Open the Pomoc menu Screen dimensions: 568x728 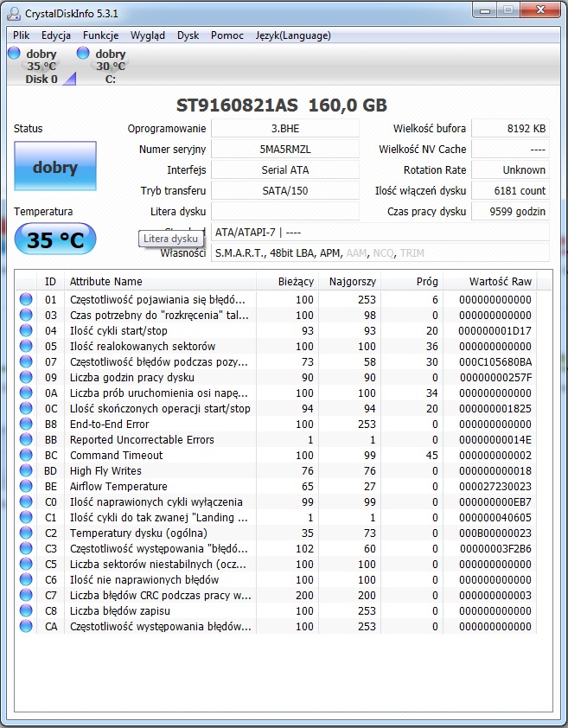point(227,35)
